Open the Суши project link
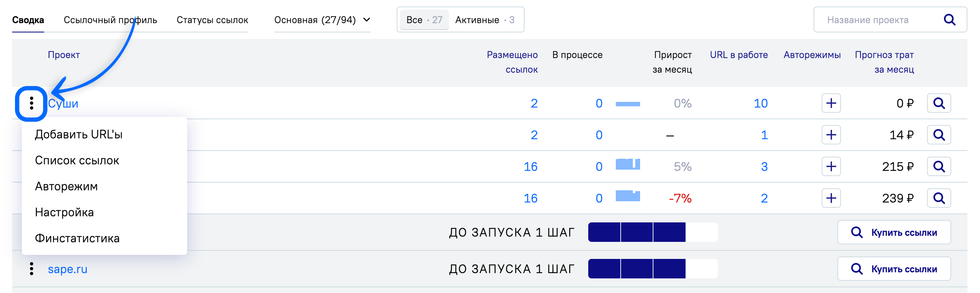The height and width of the screenshot is (293, 980). (x=63, y=103)
